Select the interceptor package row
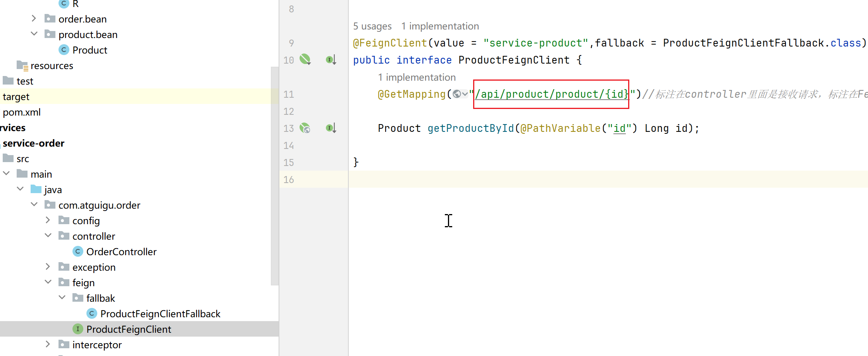The image size is (868, 356). pos(139,344)
